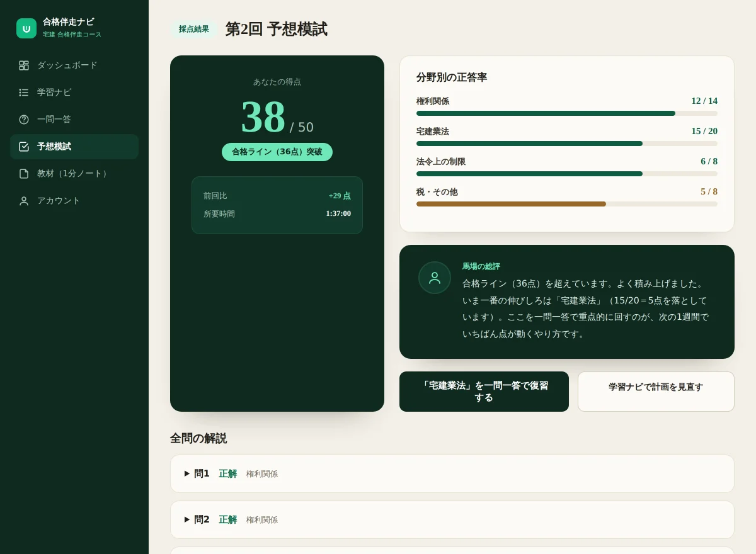Viewport: 756px width, 554px height.
Task: Click 宅建 合格伴走コース subtitle
Action: point(72,35)
